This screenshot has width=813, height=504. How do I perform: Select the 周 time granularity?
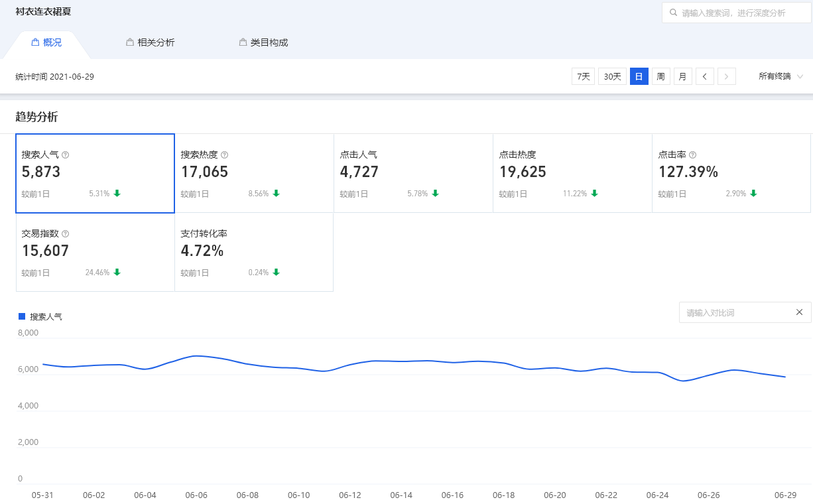point(661,76)
